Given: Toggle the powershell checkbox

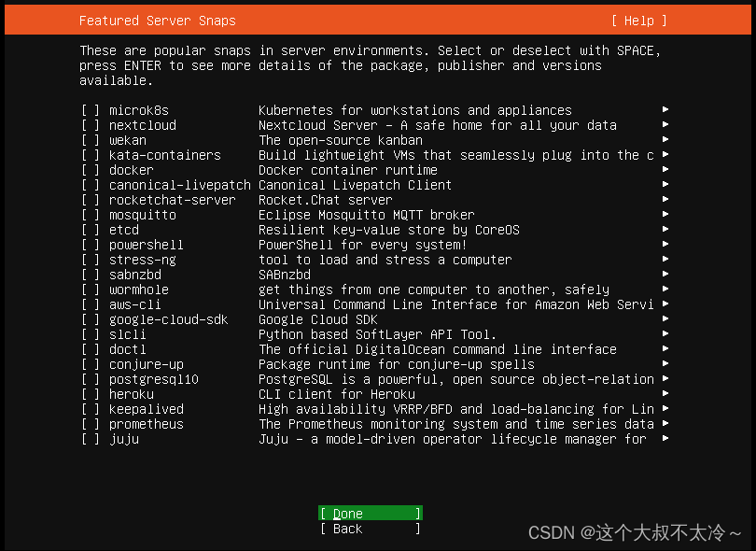Looking at the screenshot, I should click(x=91, y=245).
